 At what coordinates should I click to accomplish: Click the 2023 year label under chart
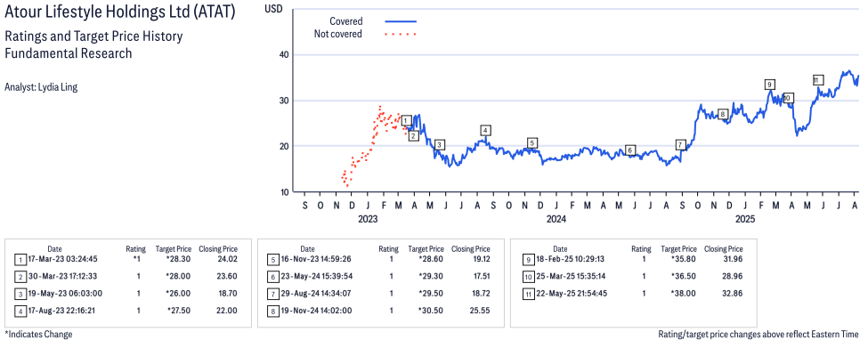coord(368,219)
